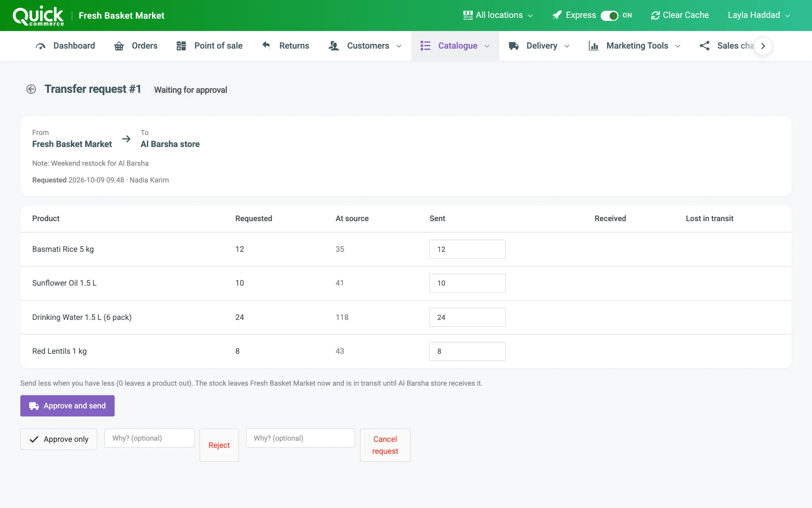Click the All locations store icon
The height and width of the screenshot is (508, 812).
point(468,15)
